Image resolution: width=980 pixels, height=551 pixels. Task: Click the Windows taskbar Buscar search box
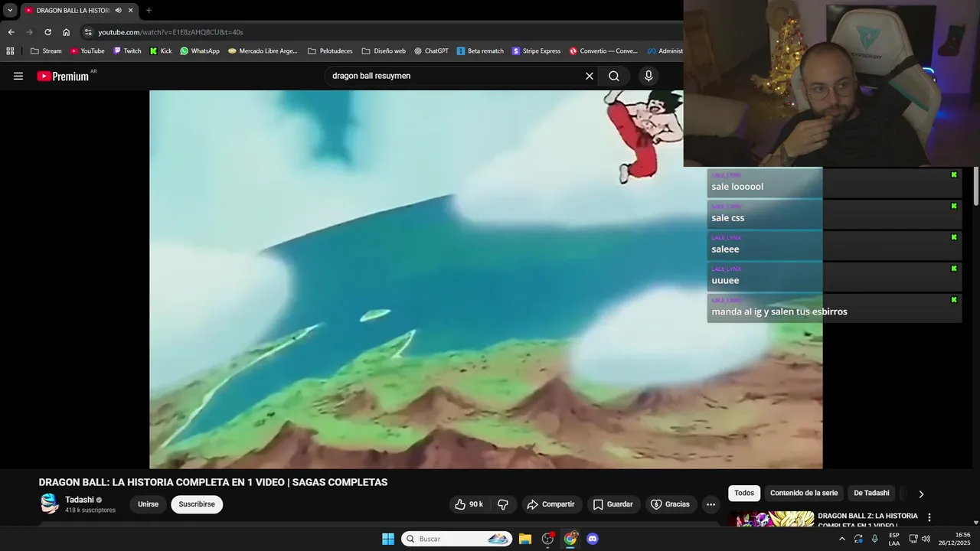tap(457, 539)
